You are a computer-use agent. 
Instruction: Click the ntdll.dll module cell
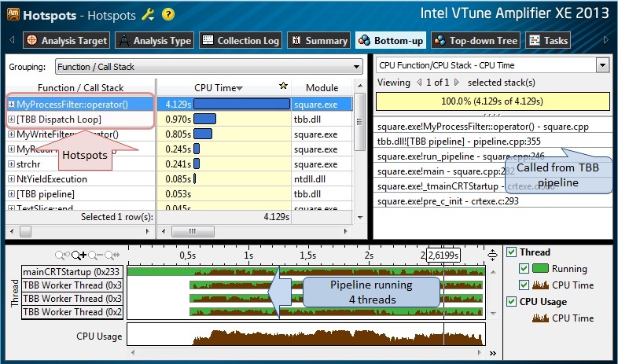pyautogui.click(x=322, y=178)
